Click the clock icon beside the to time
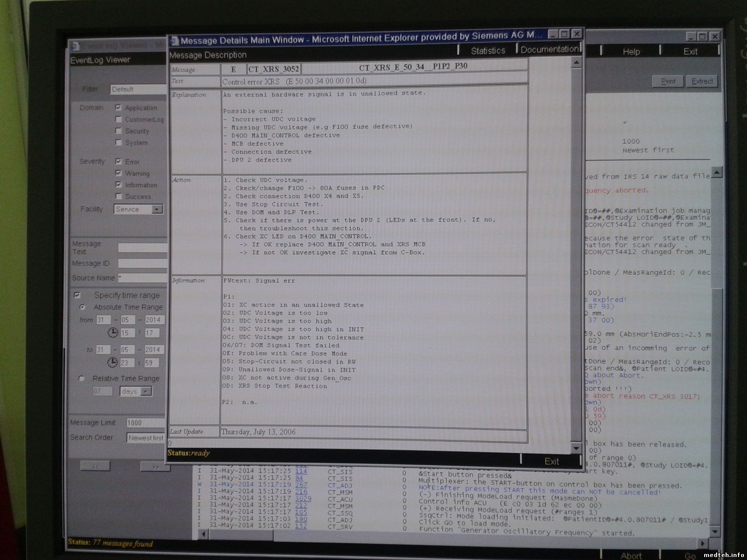Image resolution: width=747 pixels, height=560 pixels. click(113, 362)
